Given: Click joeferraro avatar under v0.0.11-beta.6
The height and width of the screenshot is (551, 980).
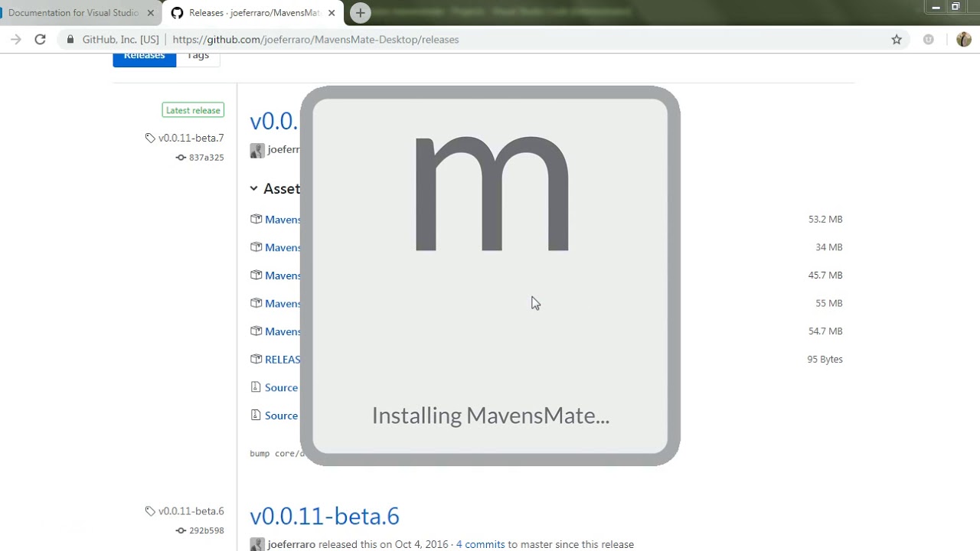Looking at the screenshot, I should pos(257,544).
